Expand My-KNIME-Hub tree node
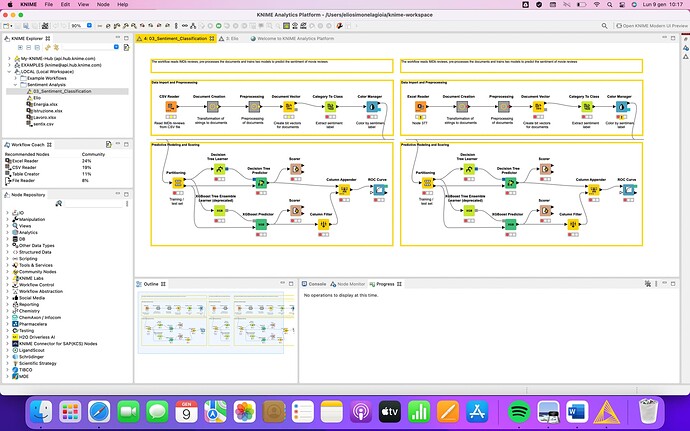Screen dimensions: 690x431 [x=9, y=59]
